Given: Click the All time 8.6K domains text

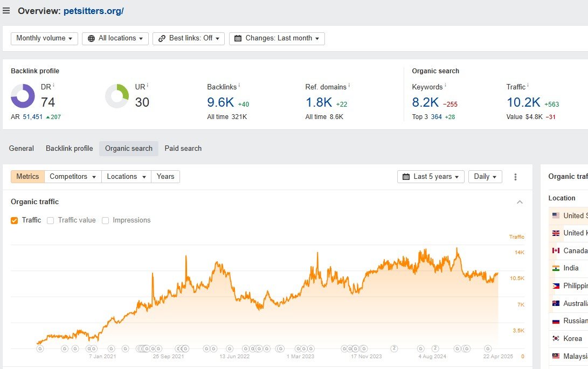Looking at the screenshot, I should coord(324,117).
